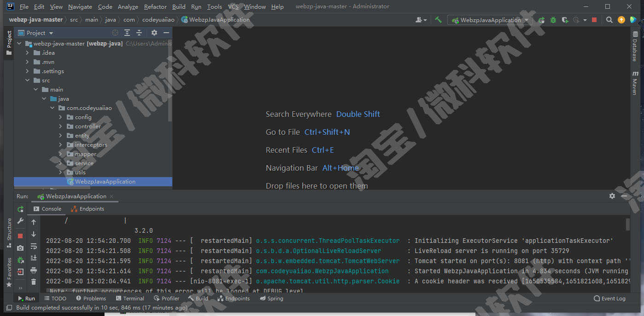Toggle scroll to end of console

point(34,258)
